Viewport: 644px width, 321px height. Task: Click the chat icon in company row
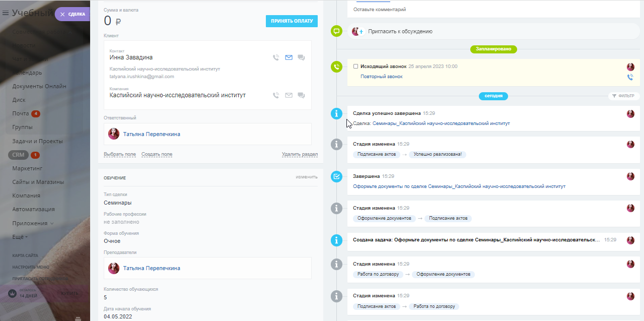pos(301,95)
